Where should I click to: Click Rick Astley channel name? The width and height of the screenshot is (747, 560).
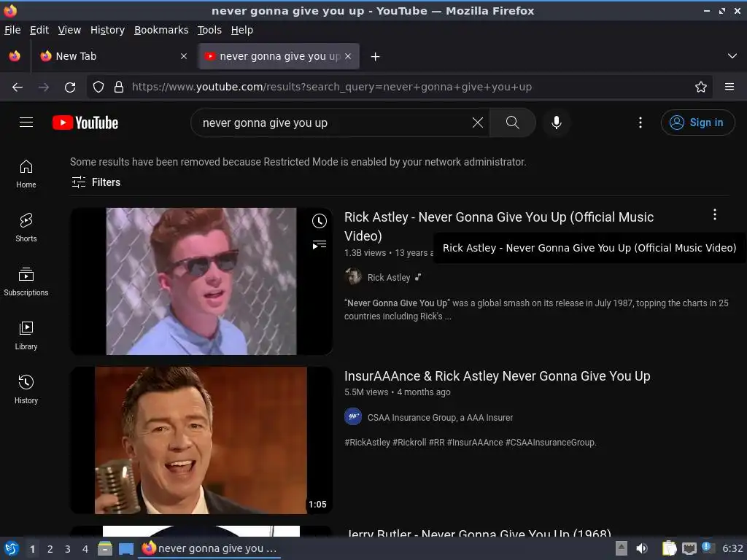click(x=389, y=277)
